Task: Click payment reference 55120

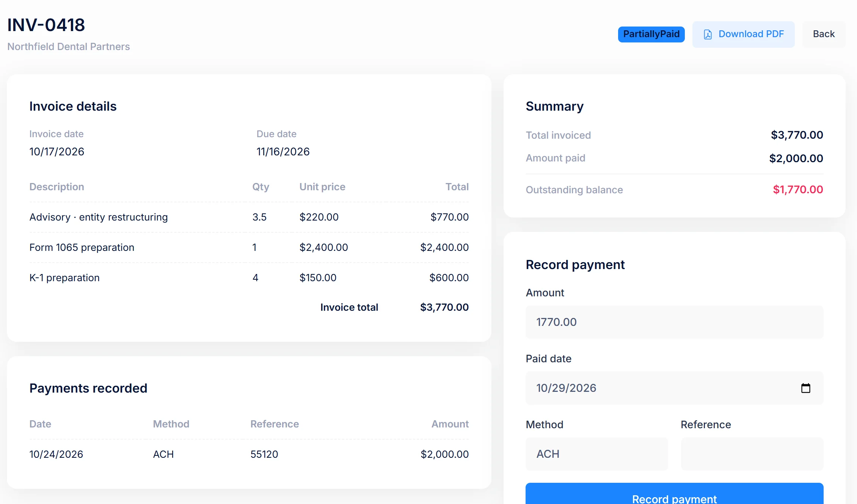Action: tap(264, 454)
